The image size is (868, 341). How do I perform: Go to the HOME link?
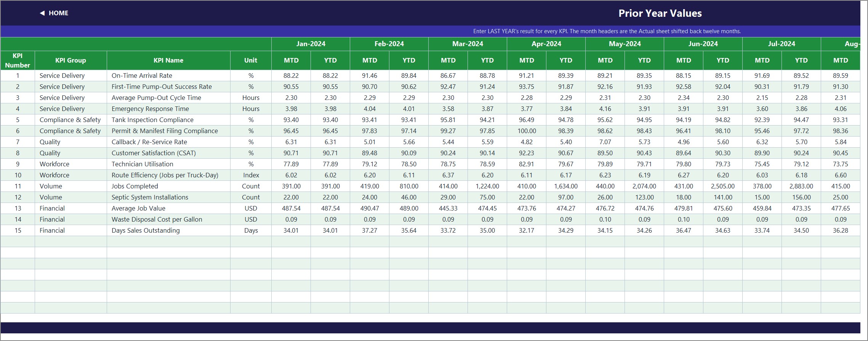(x=59, y=13)
